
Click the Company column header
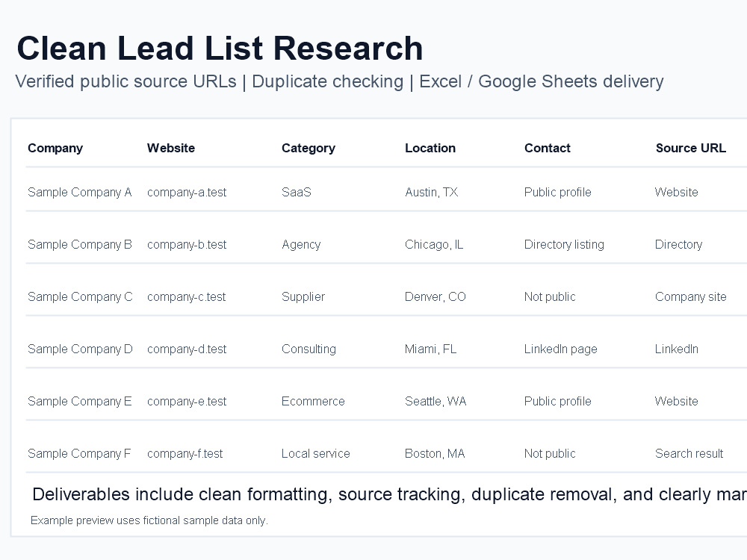click(x=55, y=148)
